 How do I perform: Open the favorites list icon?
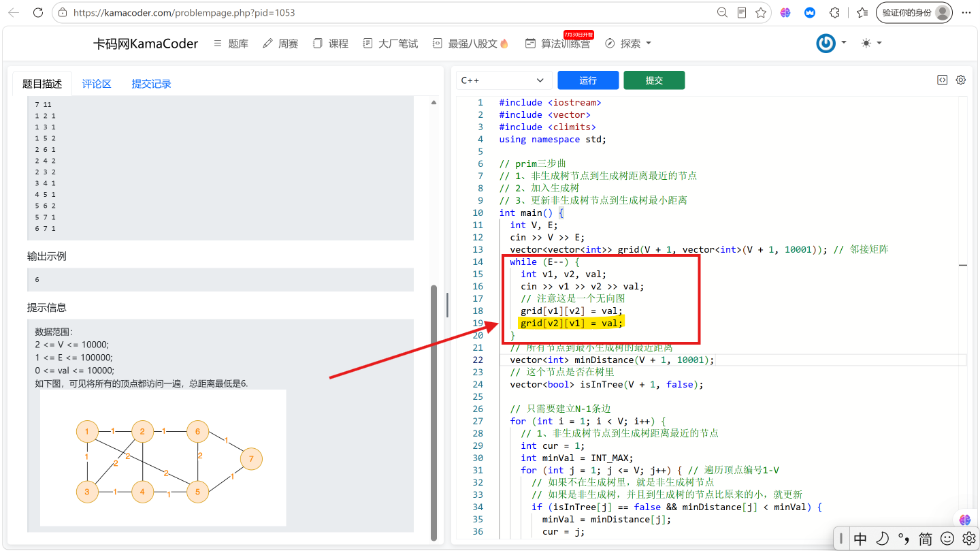pyautogui.click(x=862, y=12)
